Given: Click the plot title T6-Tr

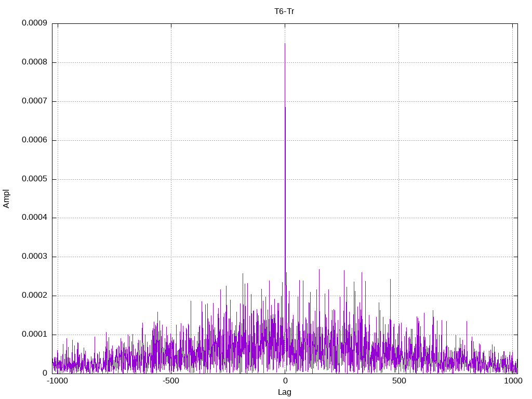Looking at the screenshot, I should point(284,11).
